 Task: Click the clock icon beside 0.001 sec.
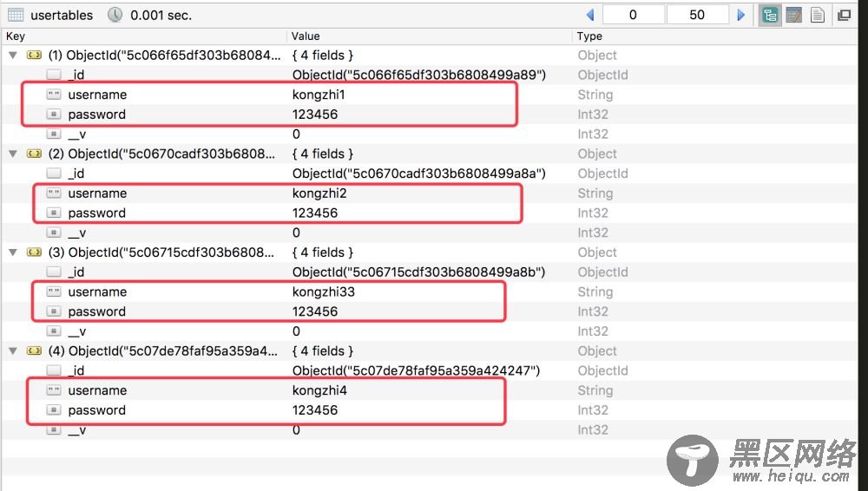pos(115,15)
